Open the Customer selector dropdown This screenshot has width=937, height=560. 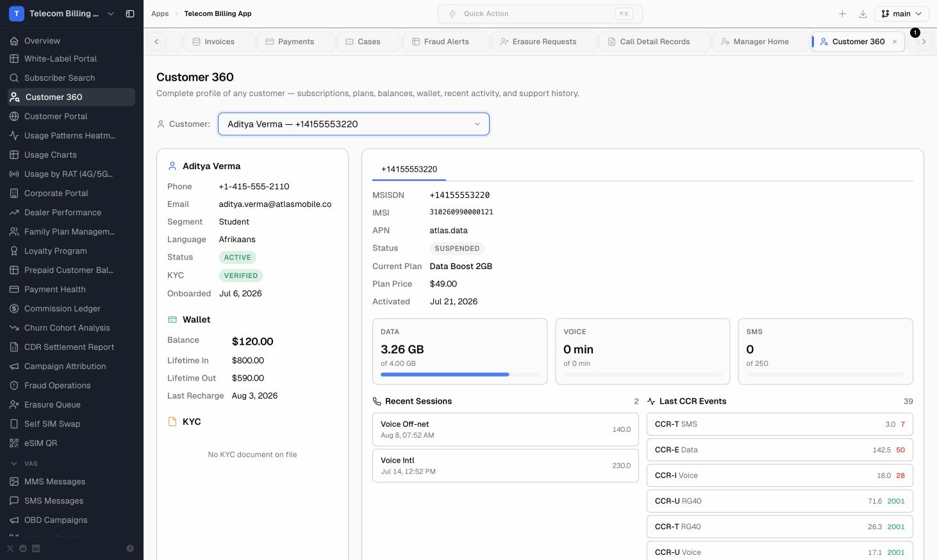[354, 124]
